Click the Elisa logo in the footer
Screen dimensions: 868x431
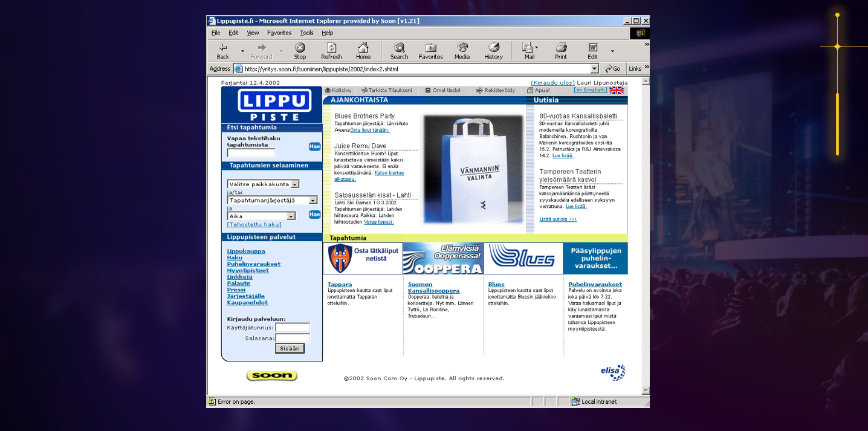coord(613,372)
